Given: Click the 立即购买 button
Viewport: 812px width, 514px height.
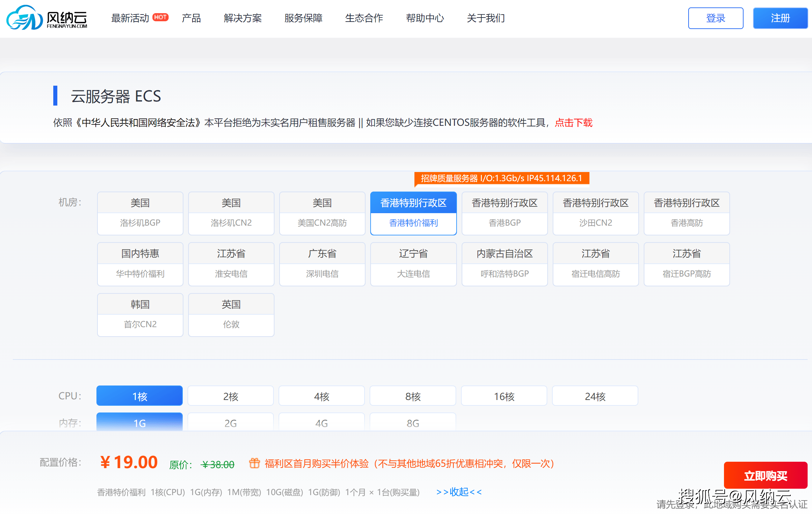Looking at the screenshot, I should click(x=765, y=476).
